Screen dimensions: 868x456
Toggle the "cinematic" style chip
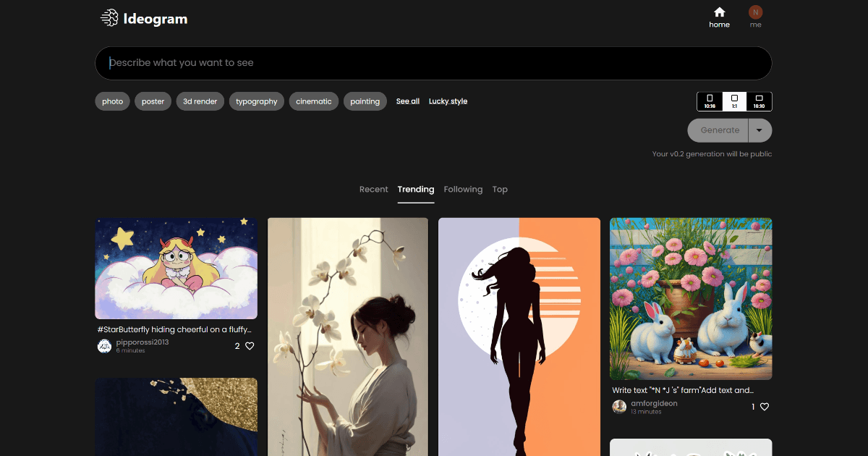(x=313, y=101)
